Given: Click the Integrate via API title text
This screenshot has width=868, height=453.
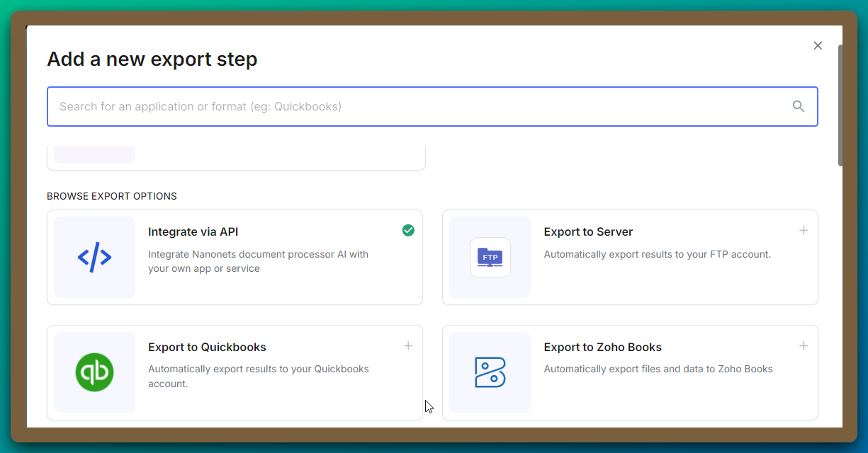Looking at the screenshot, I should tap(193, 231).
